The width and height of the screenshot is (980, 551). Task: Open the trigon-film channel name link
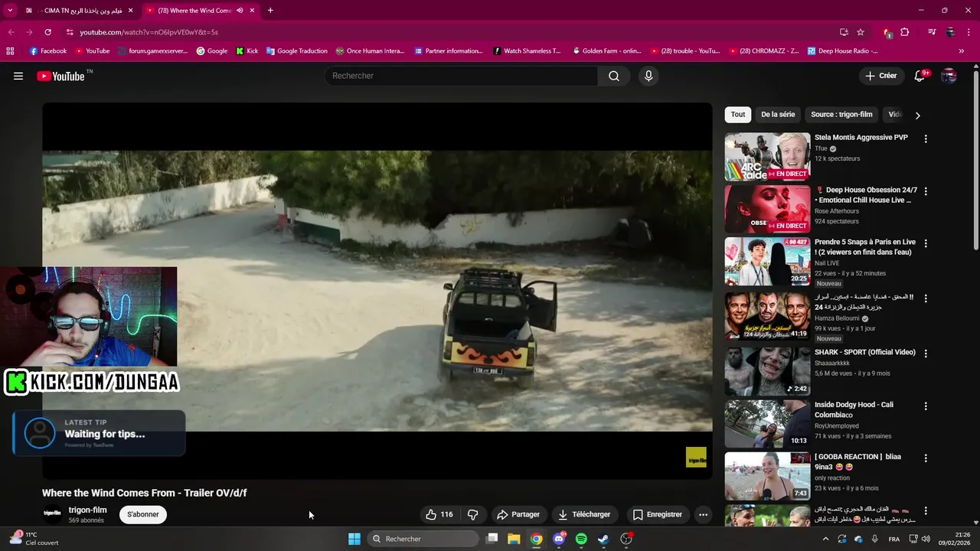pyautogui.click(x=87, y=510)
